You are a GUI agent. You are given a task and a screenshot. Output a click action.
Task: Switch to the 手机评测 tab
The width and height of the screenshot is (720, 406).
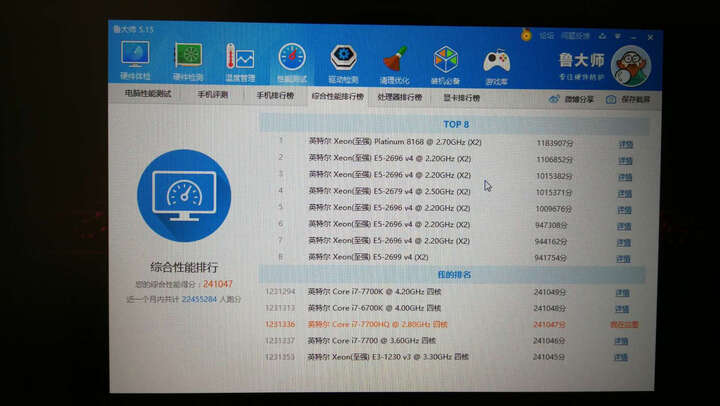pos(213,95)
